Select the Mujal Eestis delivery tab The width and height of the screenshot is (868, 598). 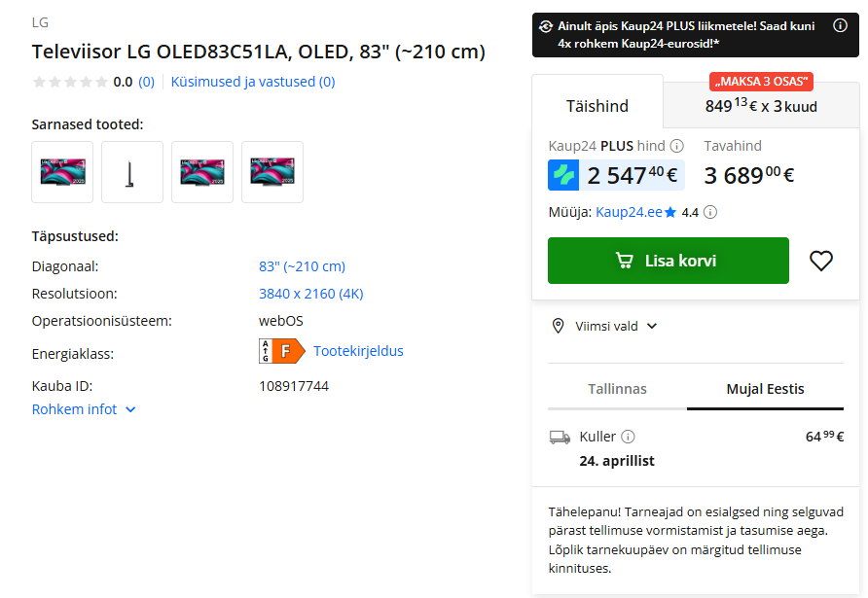(765, 389)
